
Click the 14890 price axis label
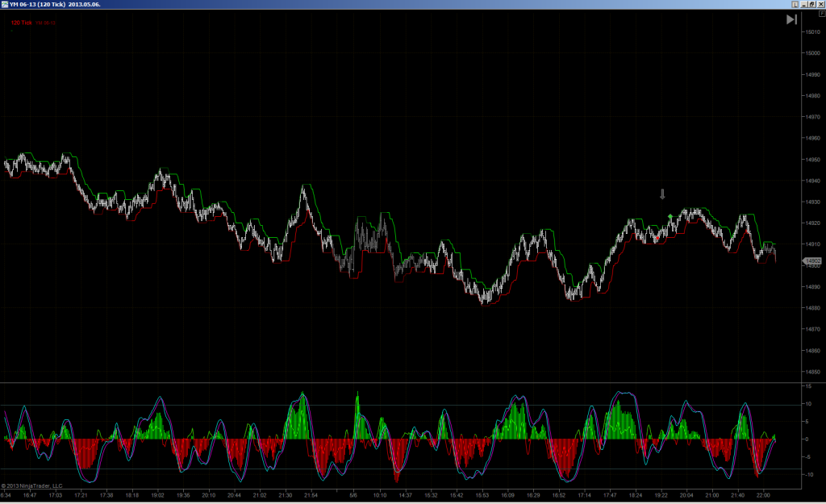pos(813,287)
